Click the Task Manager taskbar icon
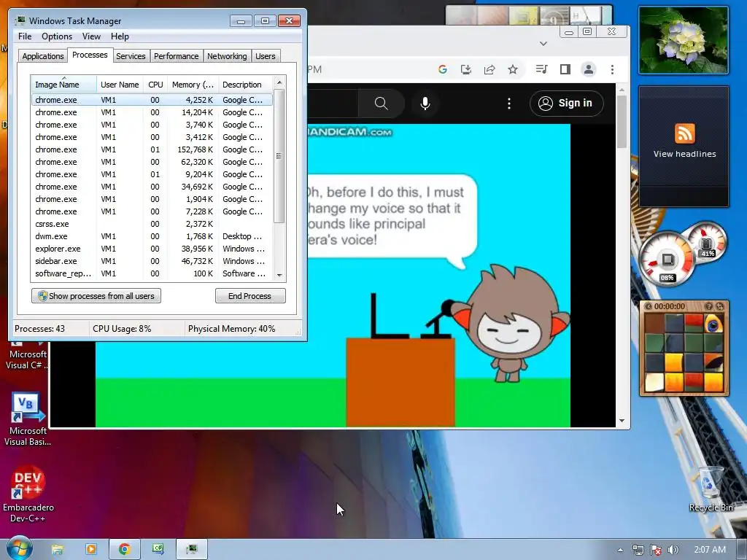This screenshot has width=747, height=560. [x=192, y=549]
